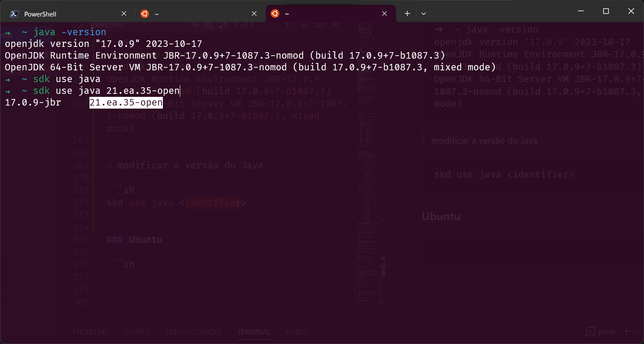This screenshot has height=344, width=644.
Task: Select the active Ubuntu ~ tab
Action: [330, 14]
